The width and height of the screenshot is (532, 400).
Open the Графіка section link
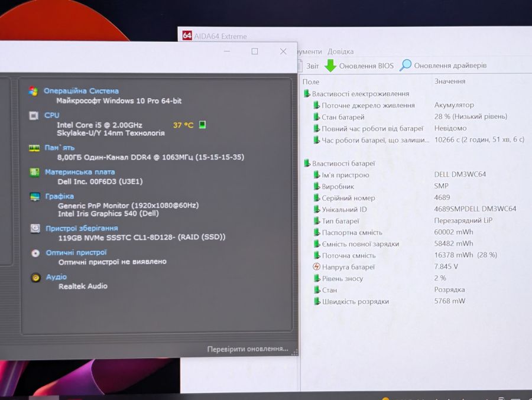pyautogui.click(x=59, y=196)
